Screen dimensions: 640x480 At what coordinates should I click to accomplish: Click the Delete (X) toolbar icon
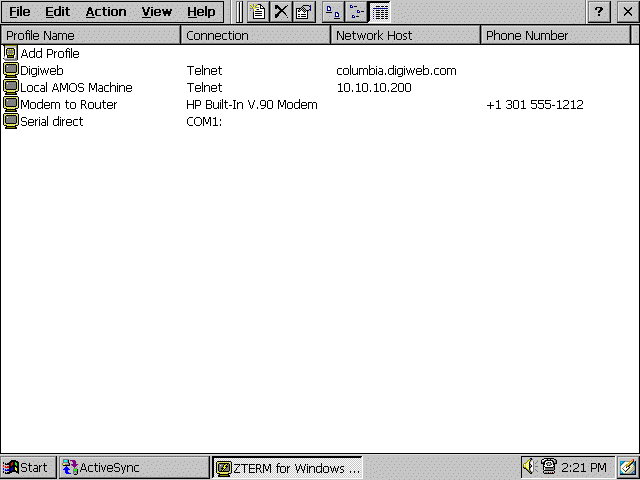(281, 12)
